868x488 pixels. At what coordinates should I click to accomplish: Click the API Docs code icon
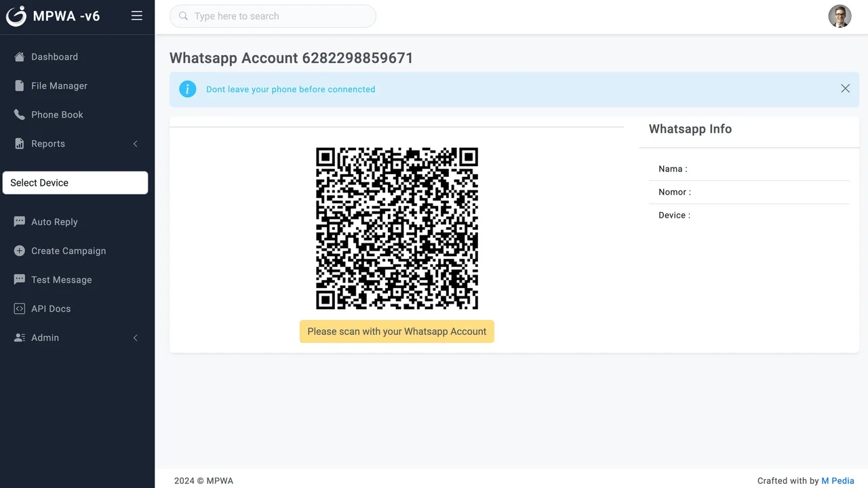click(20, 308)
